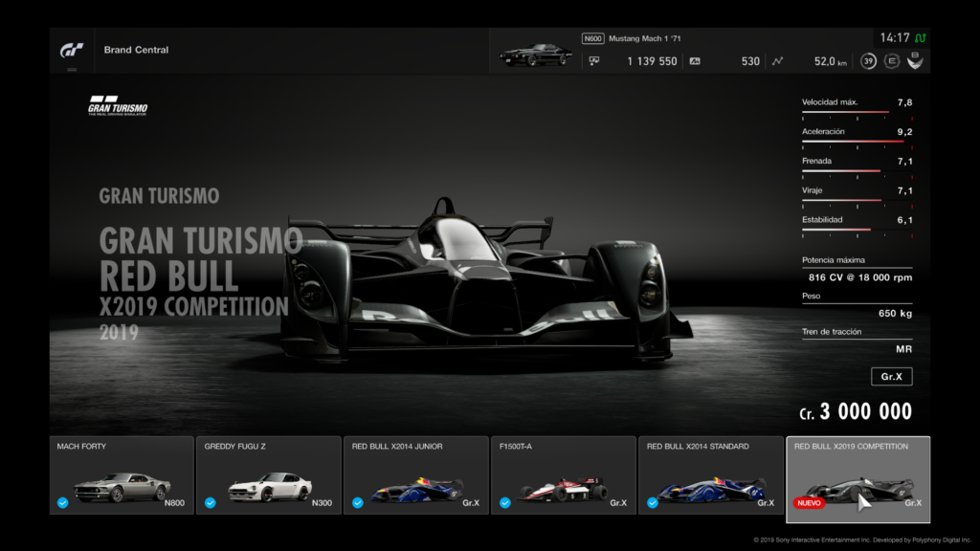Click the B class shield emblem
This screenshot has height=551, width=980.
915,61
